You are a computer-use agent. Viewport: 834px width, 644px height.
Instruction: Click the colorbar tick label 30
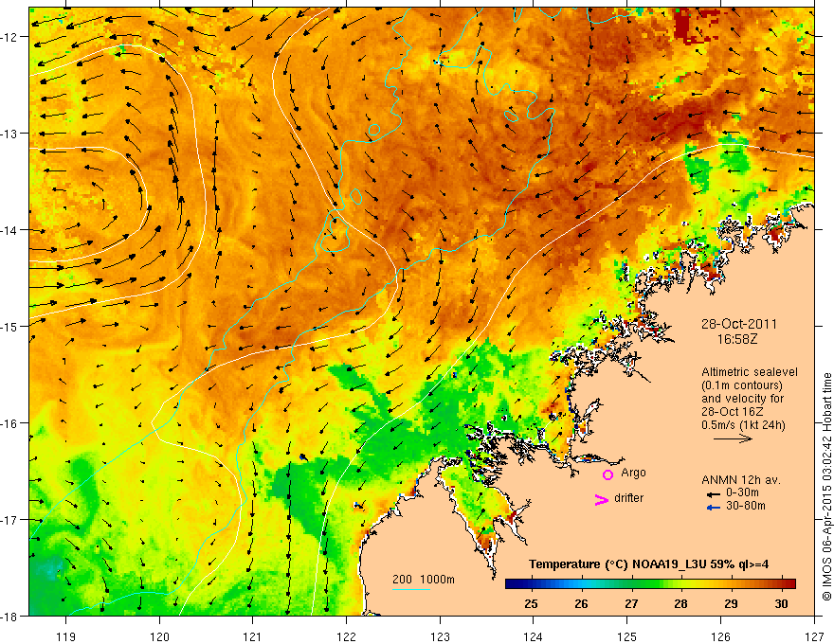[781, 604]
